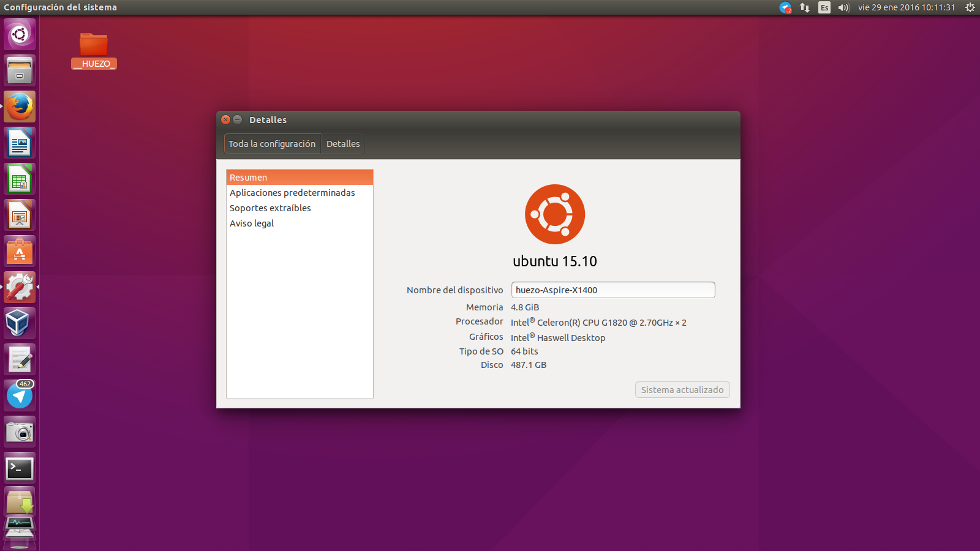This screenshot has height=551, width=980.
Task: Open the sound volume indicator
Action: coord(844,7)
